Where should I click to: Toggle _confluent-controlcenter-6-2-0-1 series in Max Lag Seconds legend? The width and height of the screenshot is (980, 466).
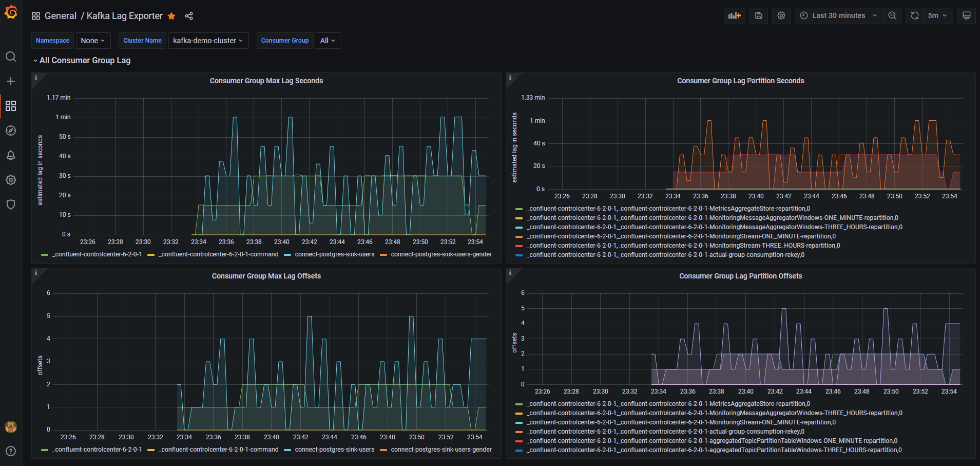tap(97, 254)
